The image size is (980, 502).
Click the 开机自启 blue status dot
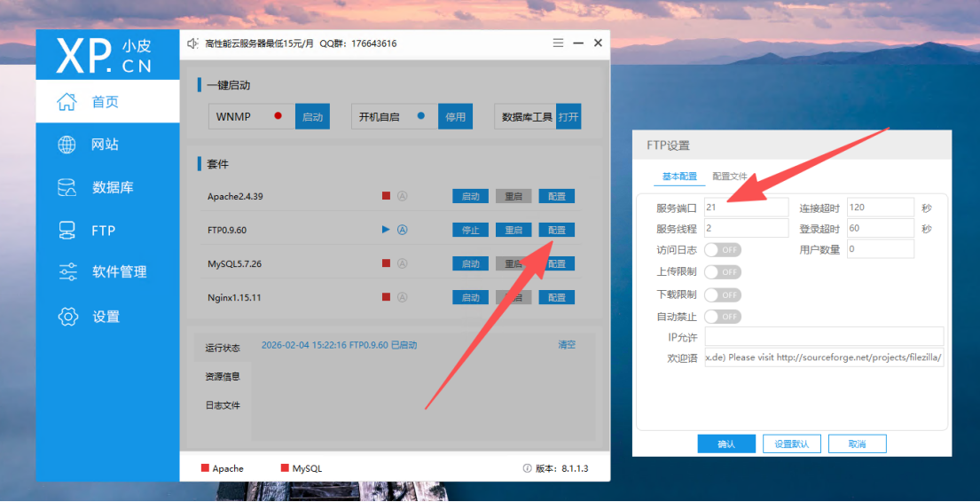tap(421, 115)
